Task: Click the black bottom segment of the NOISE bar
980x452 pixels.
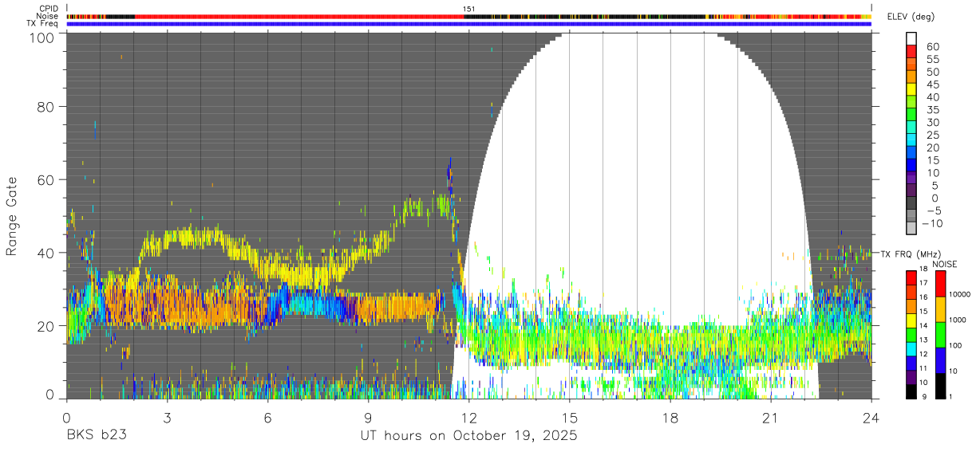Action: 939,387
